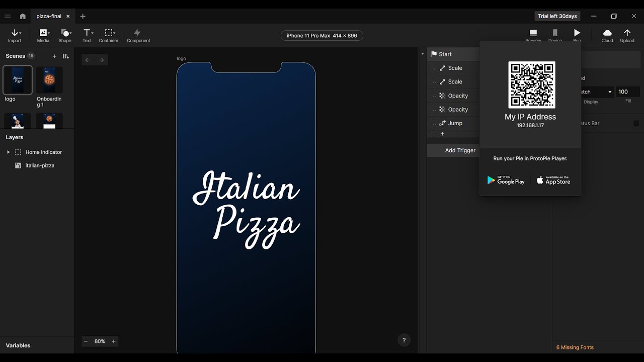The height and width of the screenshot is (362, 644).
Task: Run the prototype with play icon
Action: pyautogui.click(x=577, y=33)
